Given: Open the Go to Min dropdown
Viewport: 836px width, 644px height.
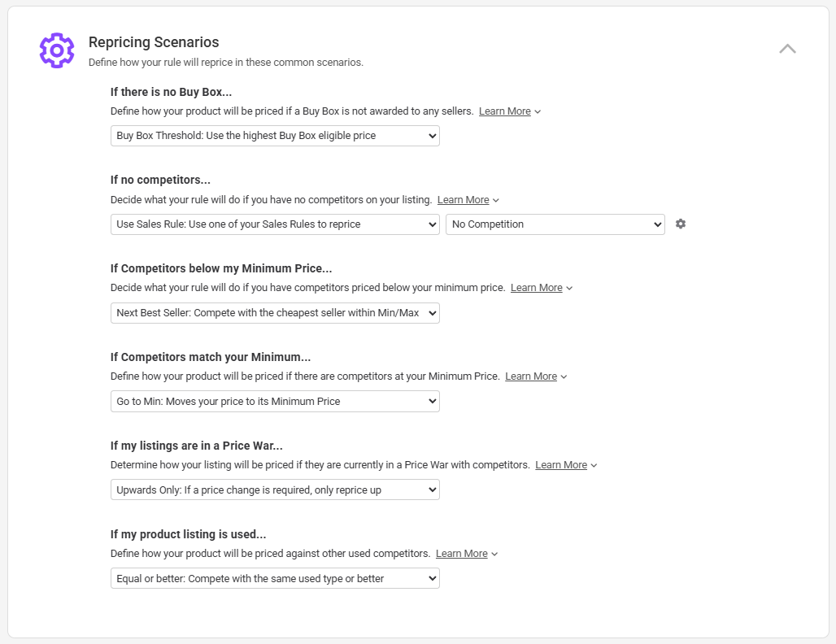Looking at the screenshot, I should click(275, 401).
